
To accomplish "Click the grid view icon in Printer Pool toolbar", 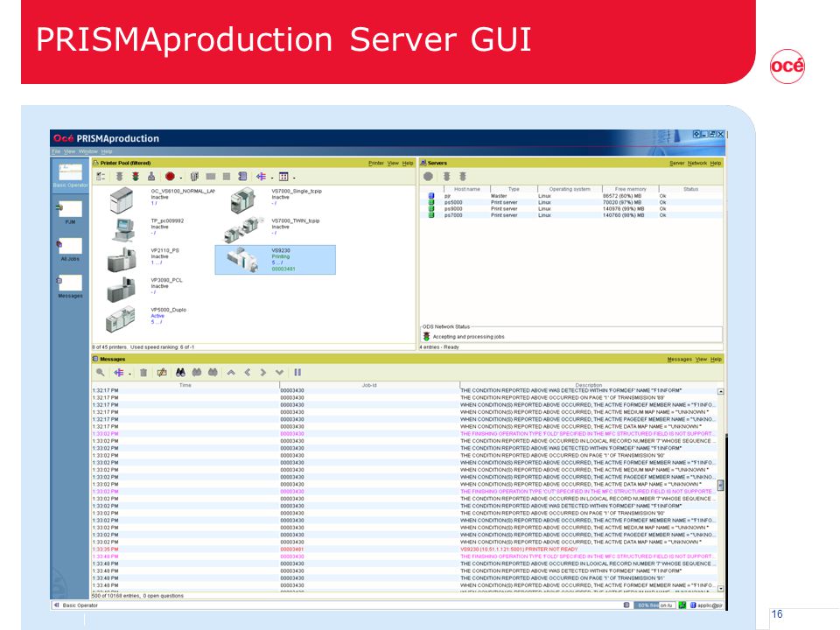I will (x=283, y=176).
